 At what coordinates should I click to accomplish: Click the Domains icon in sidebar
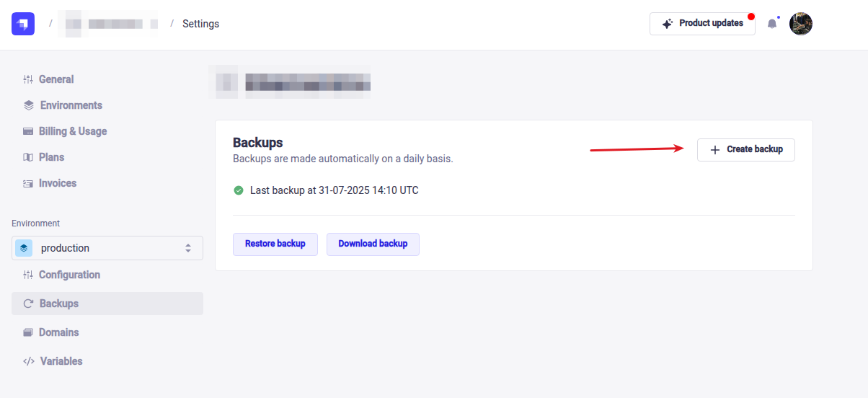coord(28,332)
